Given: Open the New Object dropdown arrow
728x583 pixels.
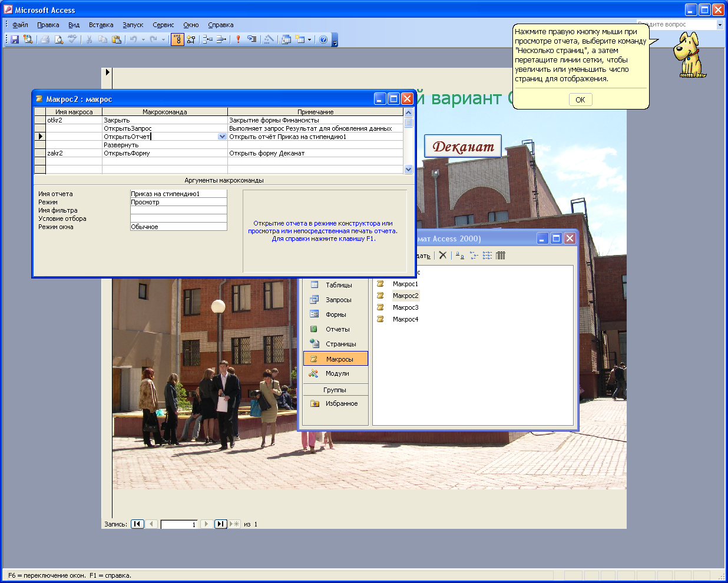Looking at the screenshot, I should coord(309,39).
